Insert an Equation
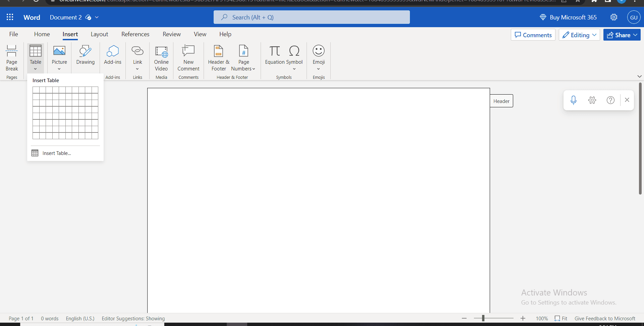This screenshot has height=326, width=644. (x=275, y=55)
